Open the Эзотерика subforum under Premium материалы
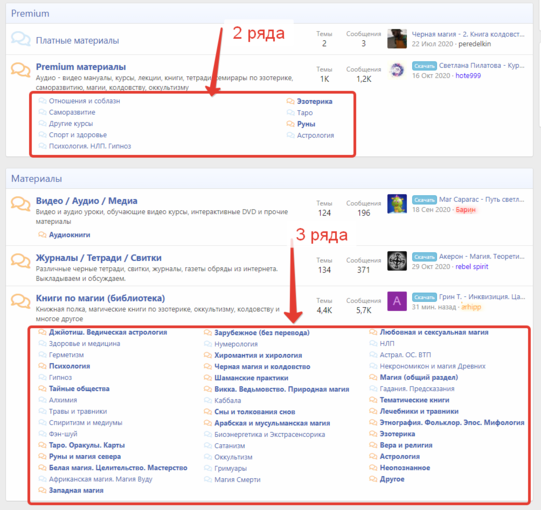 [x=314, y=101]
